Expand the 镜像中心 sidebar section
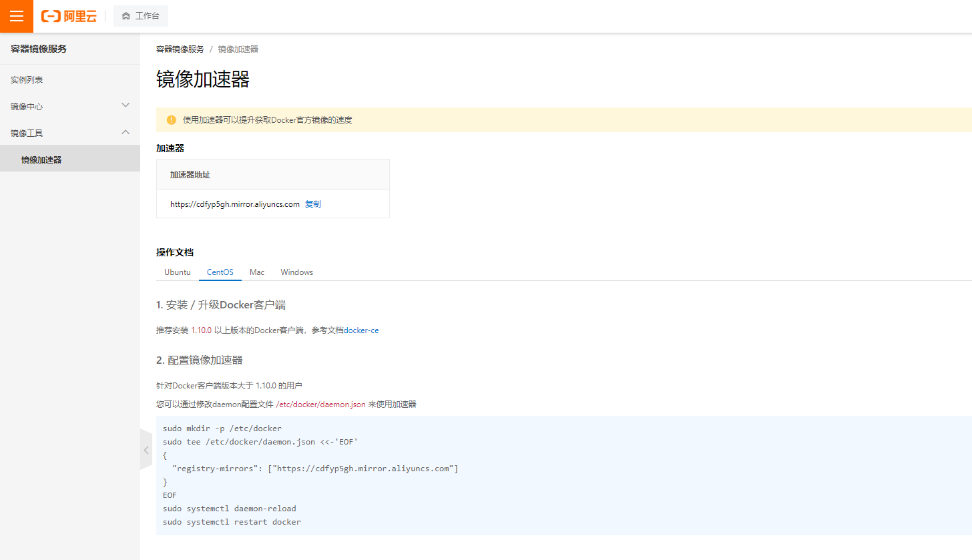Screen dimensions: 972x560 [70, 106]
